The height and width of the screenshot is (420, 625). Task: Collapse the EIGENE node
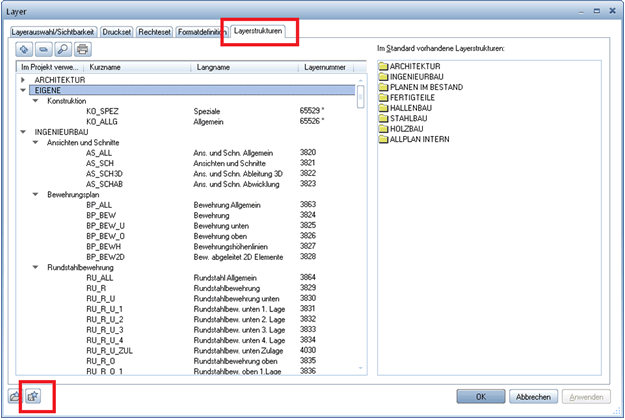click(x=23, y=90)
